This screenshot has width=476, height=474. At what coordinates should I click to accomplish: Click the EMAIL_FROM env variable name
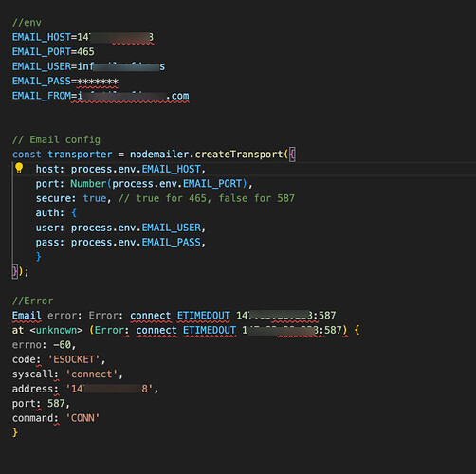tap(42, 96)
